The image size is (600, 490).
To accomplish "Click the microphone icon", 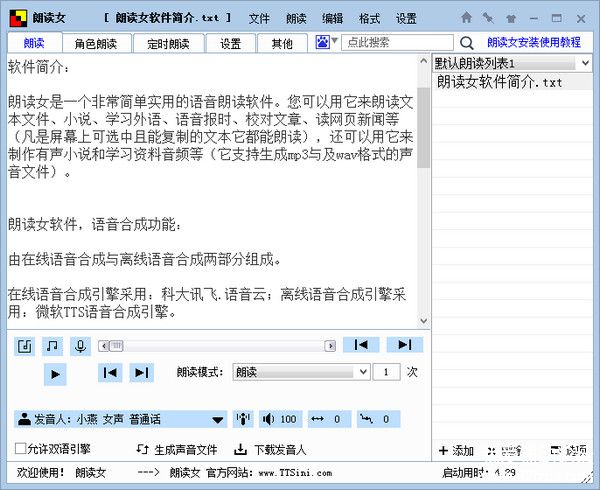I will point(79,346).
